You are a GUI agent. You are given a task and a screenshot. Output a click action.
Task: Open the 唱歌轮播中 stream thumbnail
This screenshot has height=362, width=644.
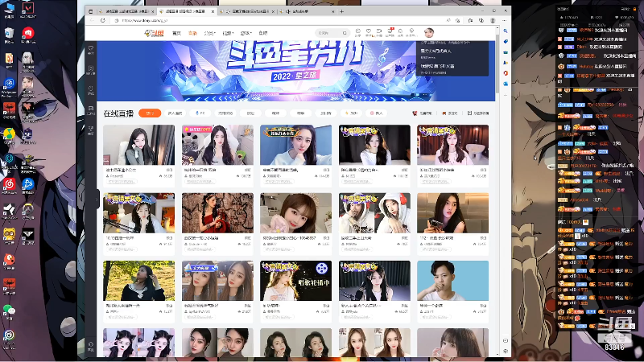295,281
